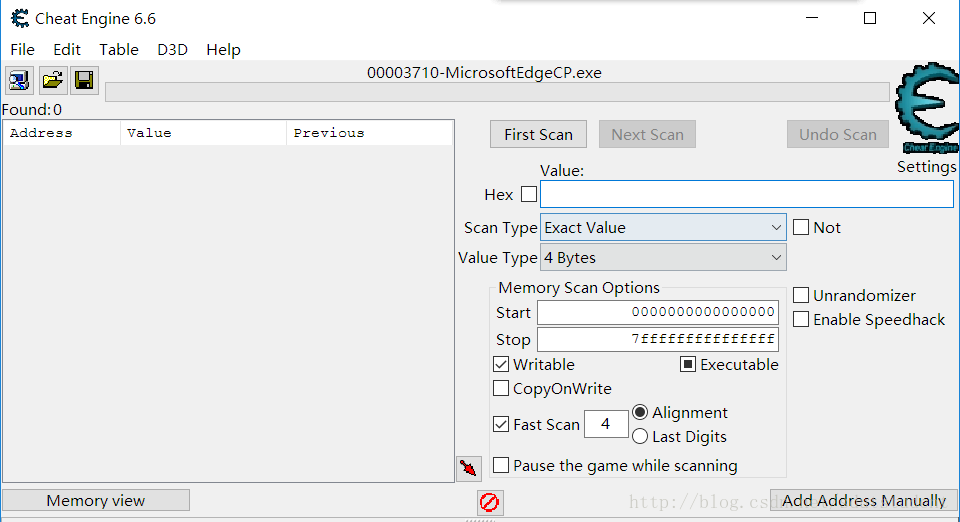This screenshot has width=960, height=522.
Task: Open the D3D menu
Action: coord(172,50)
